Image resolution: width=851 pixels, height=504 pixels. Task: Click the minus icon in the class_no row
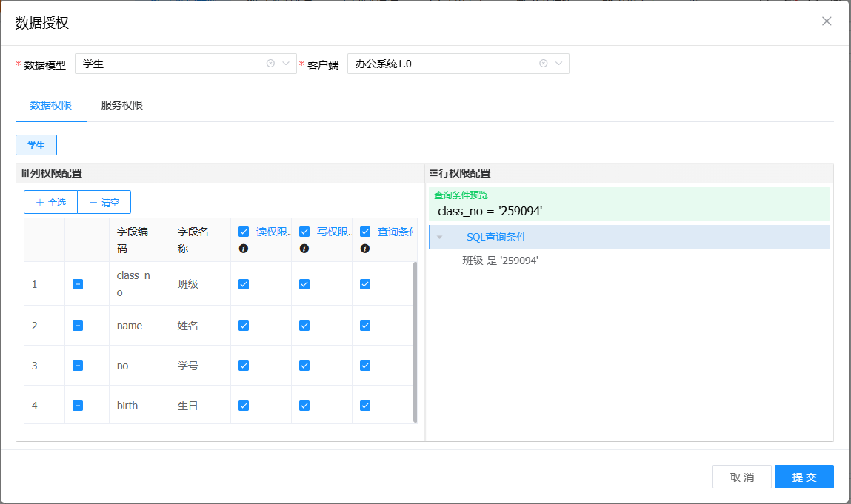click(x=78, y=284)
